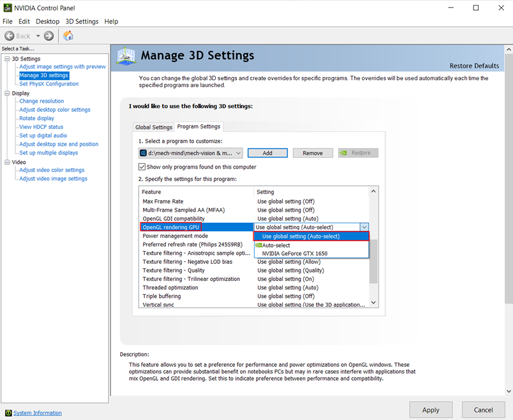Choose the Auto-select option with NVIDIA icon

pos(311,245)
